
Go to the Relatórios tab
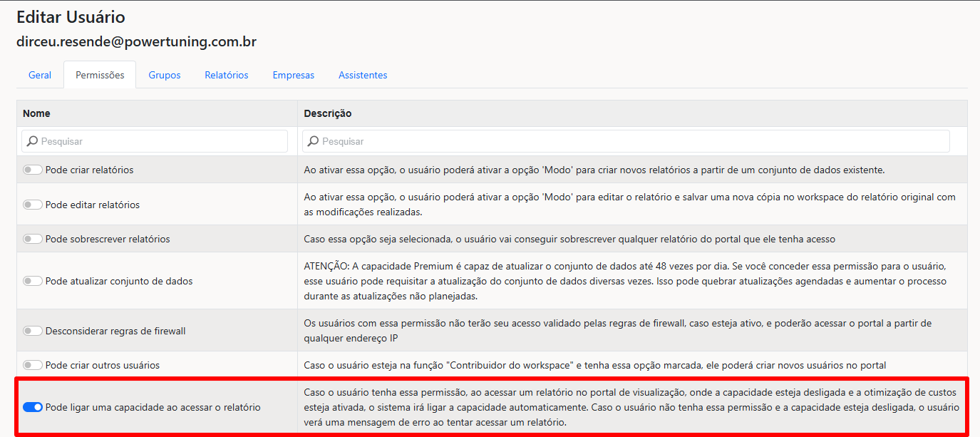[227, 75]
